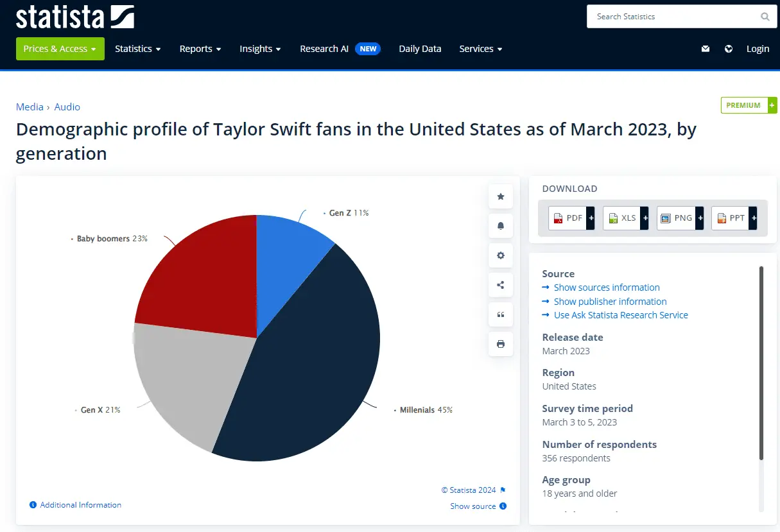Open chart settings gear icon

[x=501, y=255]
